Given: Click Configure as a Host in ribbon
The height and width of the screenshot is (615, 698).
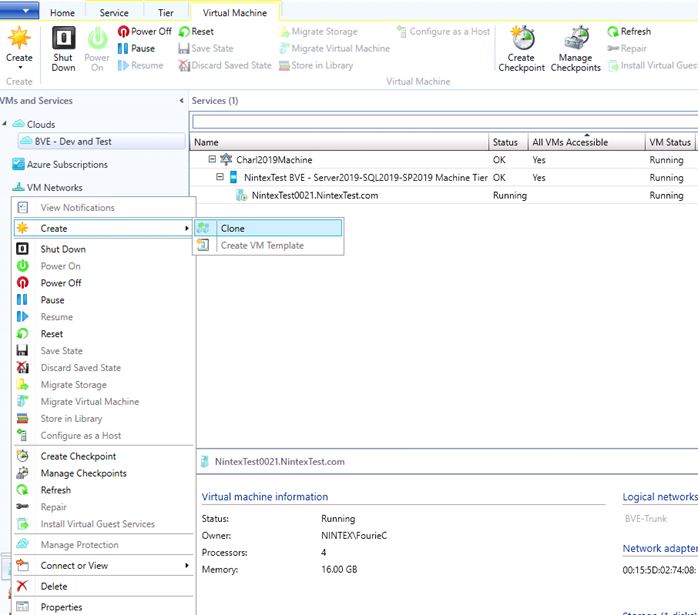Looking at the screenshot, I should 443,32.
